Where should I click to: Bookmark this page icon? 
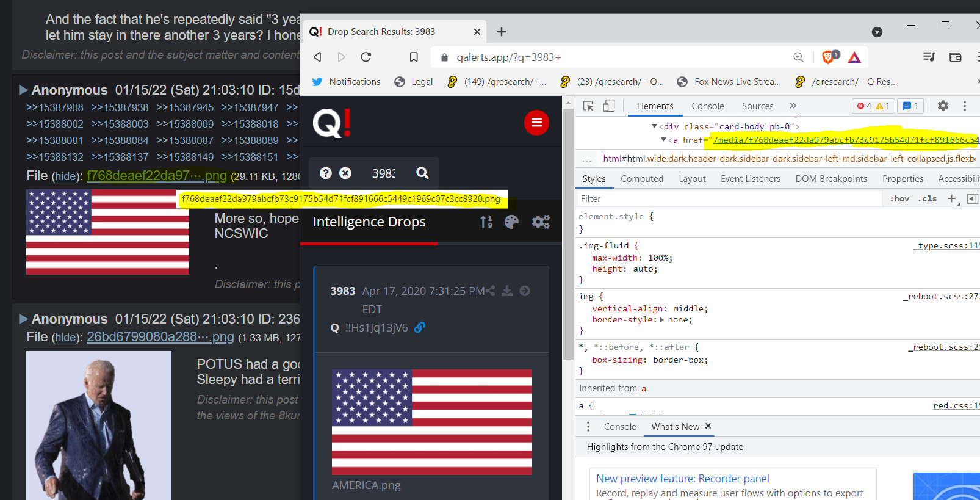pyautogui.click(x=414, y=57)
